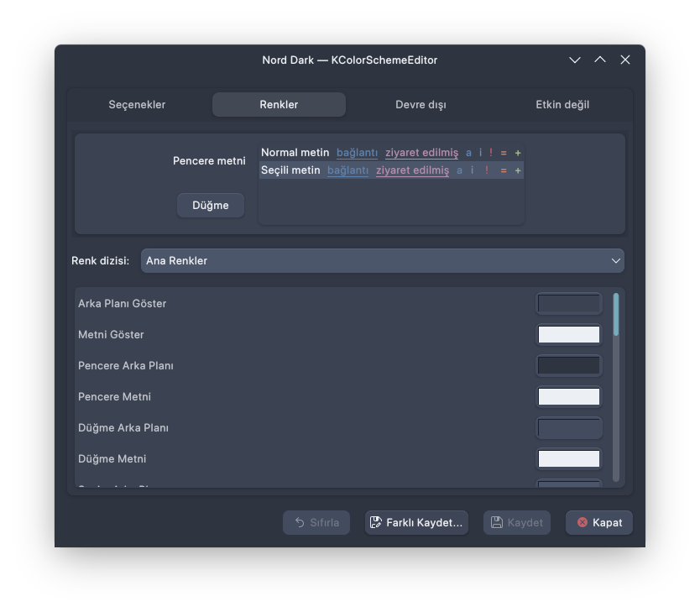Click the Renk dizisi: label

tap(101, 261)
